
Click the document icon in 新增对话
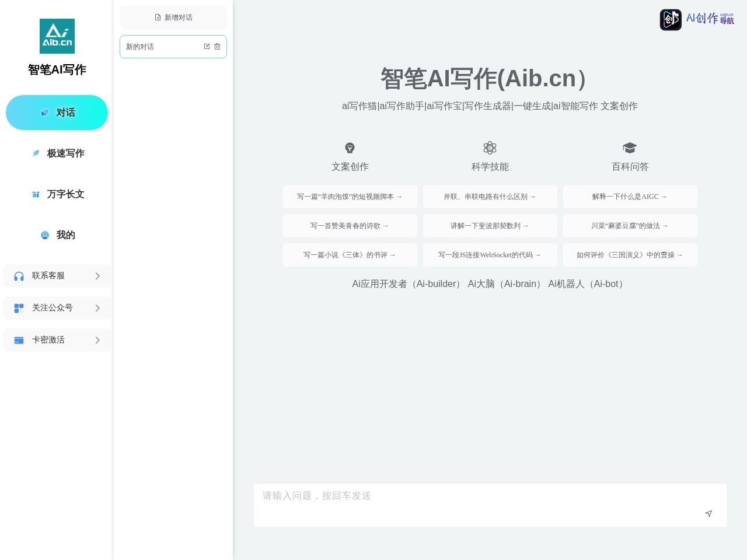[158, 17]
